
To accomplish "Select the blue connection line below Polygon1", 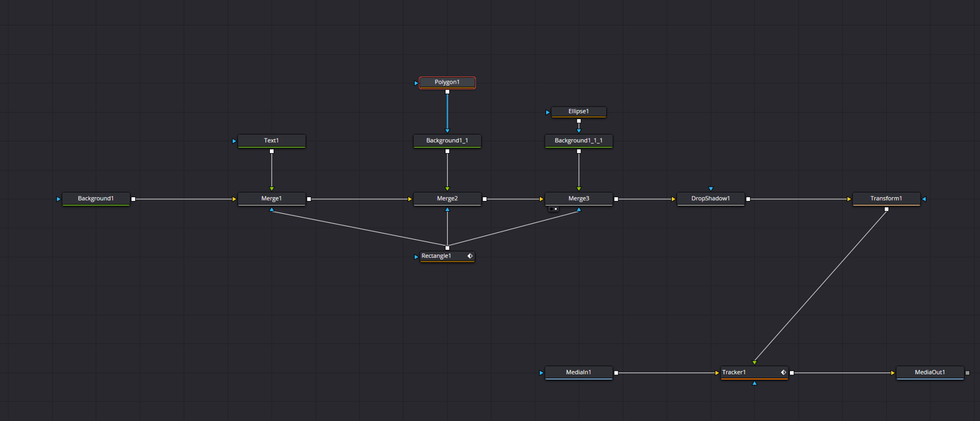I will tap(447, 112).
